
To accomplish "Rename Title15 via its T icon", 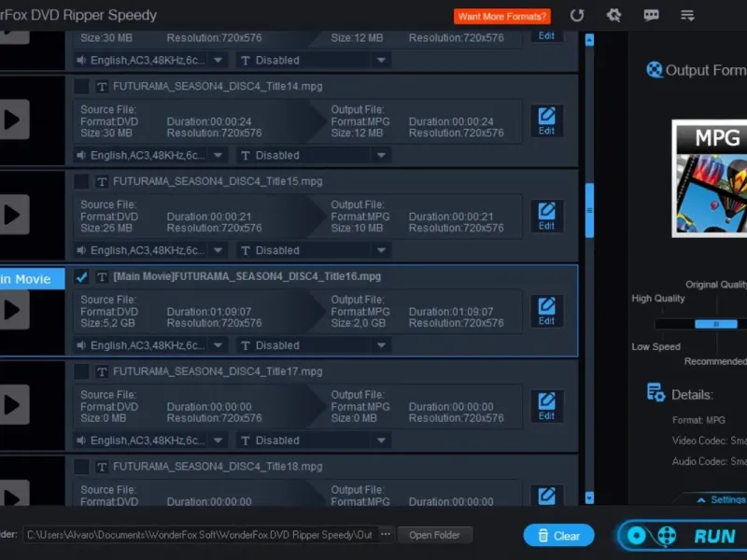I will [x=102, y=182].
